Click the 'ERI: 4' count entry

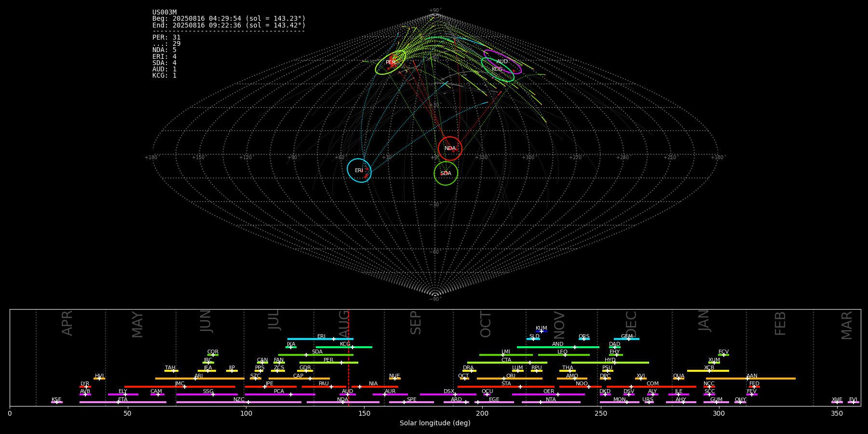(x=164, y=56)
